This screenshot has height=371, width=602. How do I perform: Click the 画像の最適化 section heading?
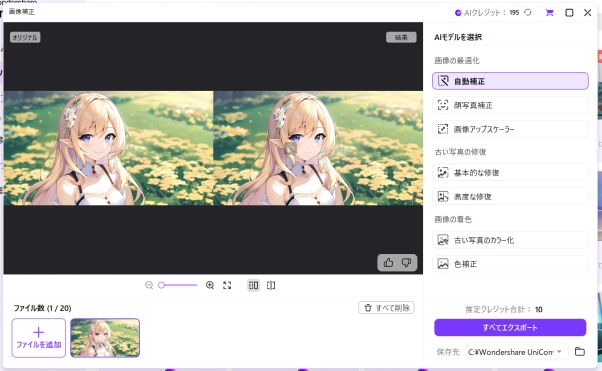(x=457, y=60)
